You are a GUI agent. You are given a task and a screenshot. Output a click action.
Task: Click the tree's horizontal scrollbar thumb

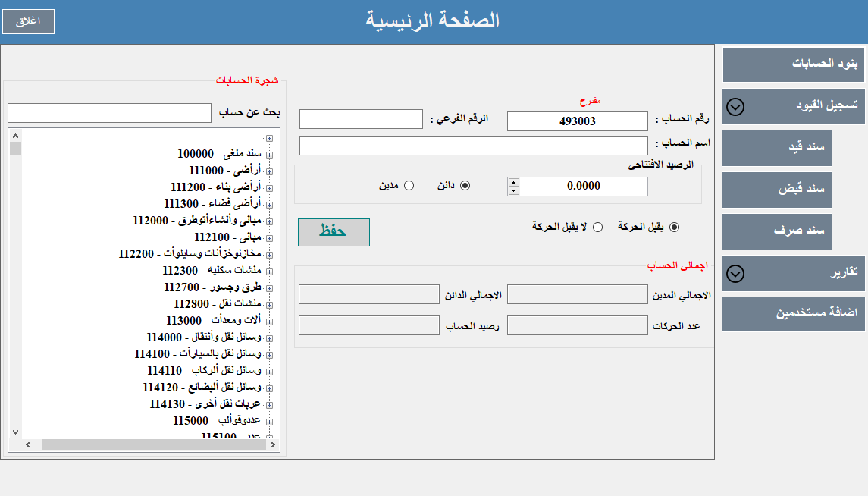(x=155, y=444)
